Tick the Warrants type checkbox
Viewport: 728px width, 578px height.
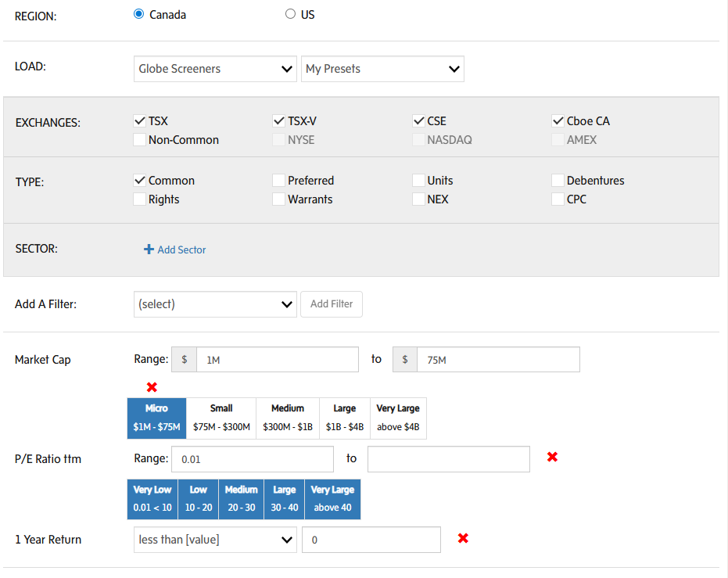click(x=278, y=199)
